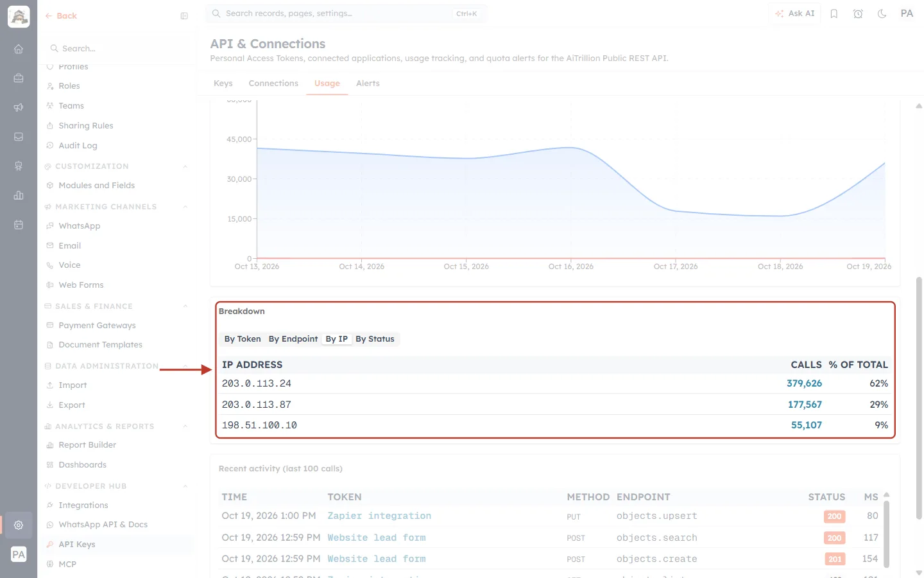Click the sidebar Search field
924x578 pixels.
pyautogui.click(x=117, y=48)
